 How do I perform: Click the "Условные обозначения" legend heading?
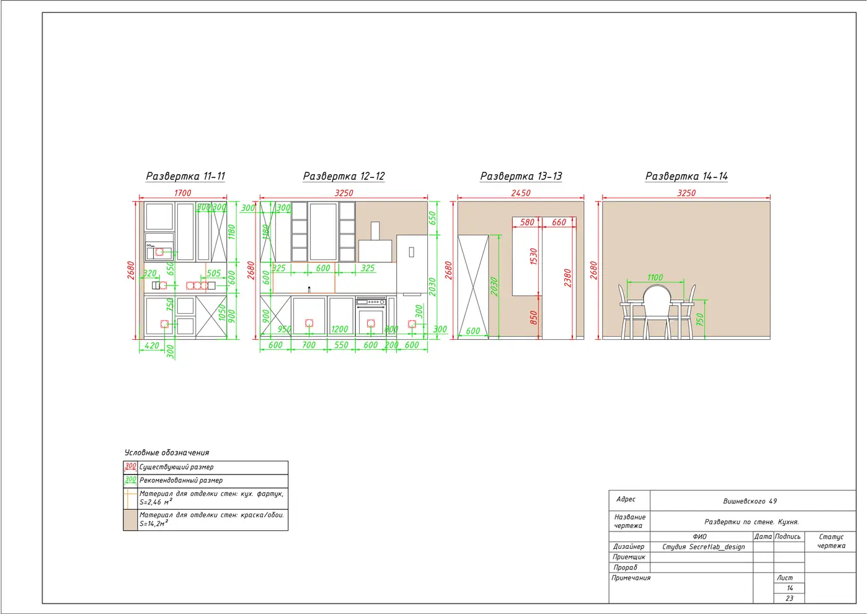pos(167,453)
